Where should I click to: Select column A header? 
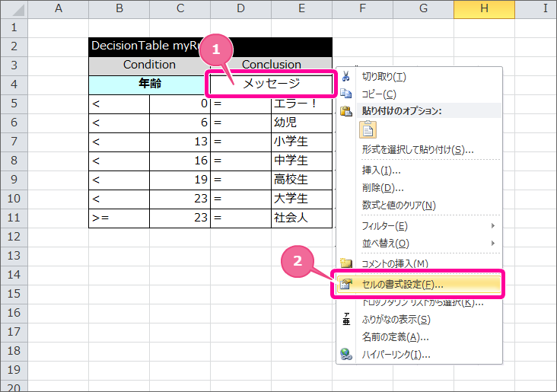[59, 9]
